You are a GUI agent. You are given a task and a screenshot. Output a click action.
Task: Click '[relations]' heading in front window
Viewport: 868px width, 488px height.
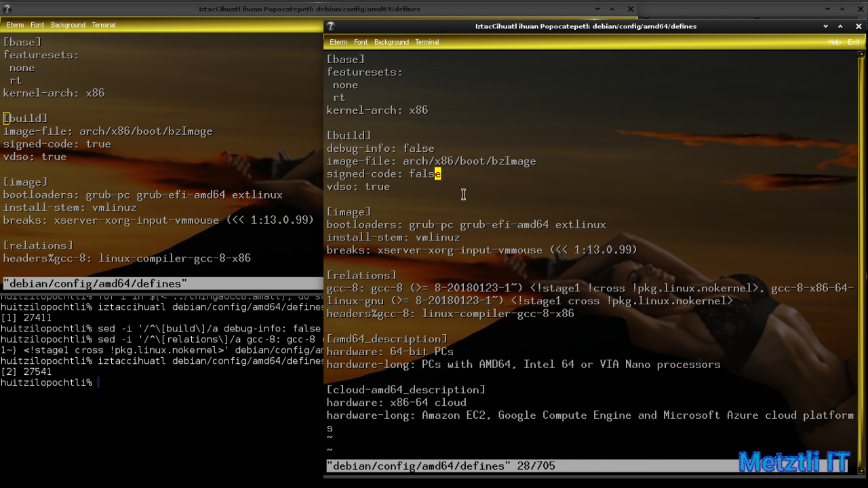click(361, 275)
